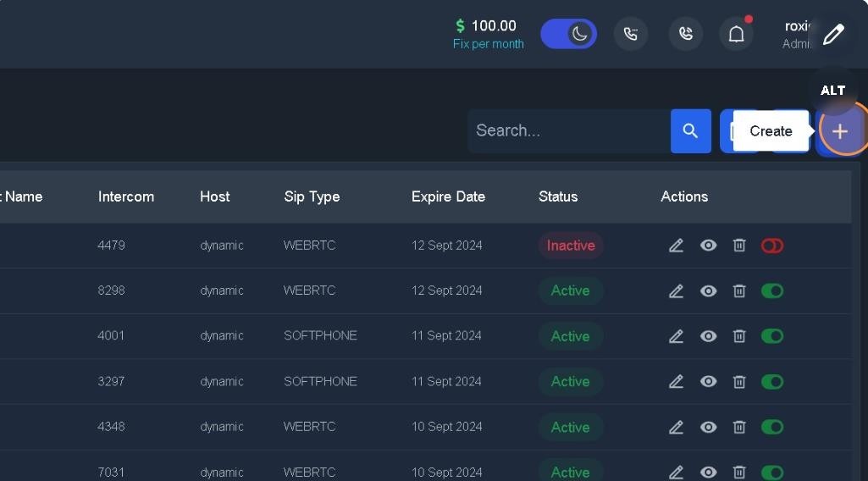The image size is (868, 481).
Task: Click the Inactive status badge
Action: tap(570, 246)
